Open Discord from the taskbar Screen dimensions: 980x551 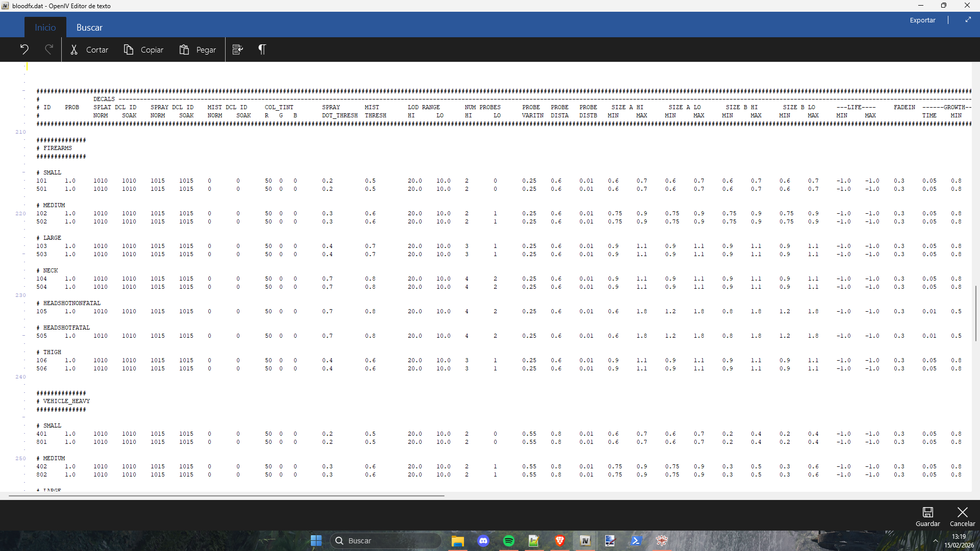483,541
